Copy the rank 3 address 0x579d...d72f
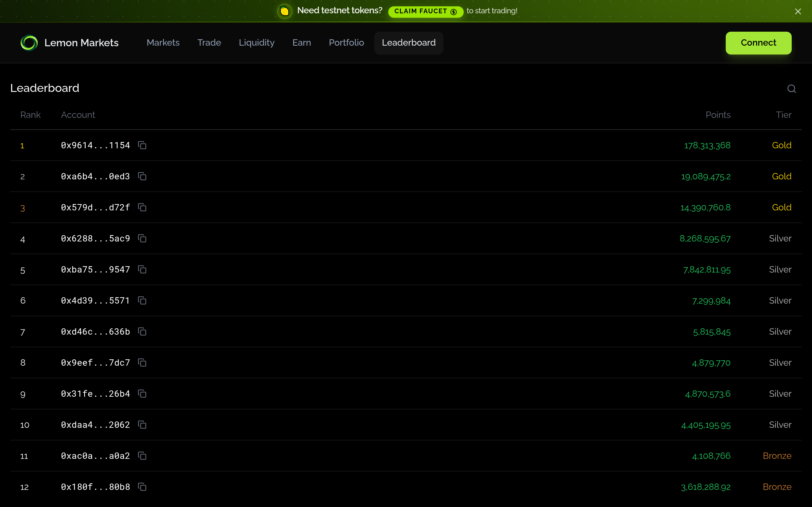Image resolution: width=812 pixels, height=507 pixels. [142, 207]
